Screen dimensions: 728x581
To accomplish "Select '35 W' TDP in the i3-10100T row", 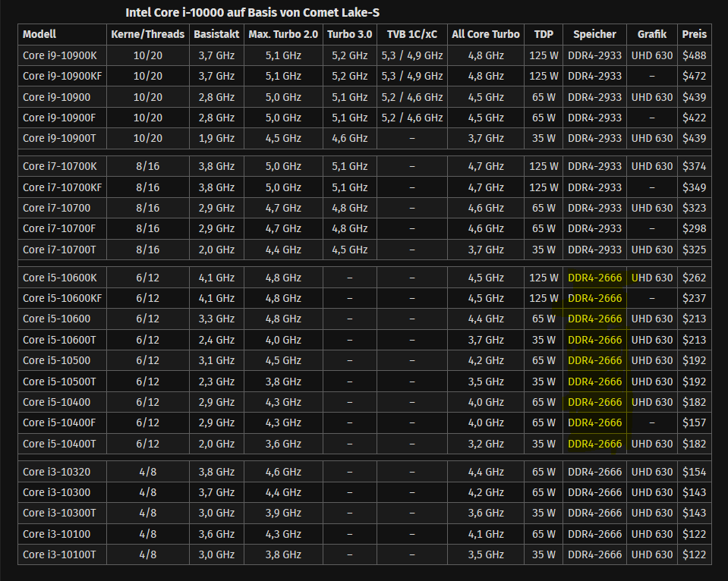I will (544, 554).
